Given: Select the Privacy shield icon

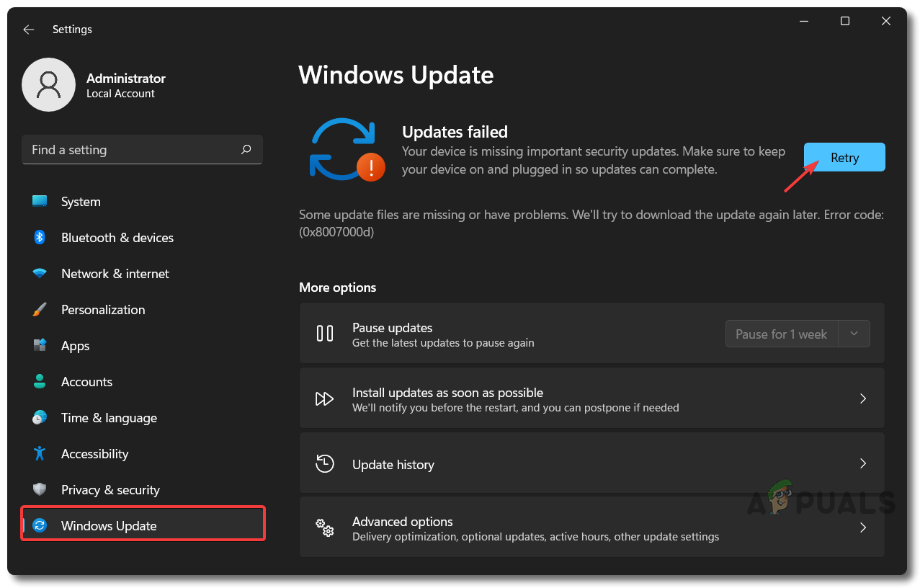Looking at the screenshot, I should 40,490.
